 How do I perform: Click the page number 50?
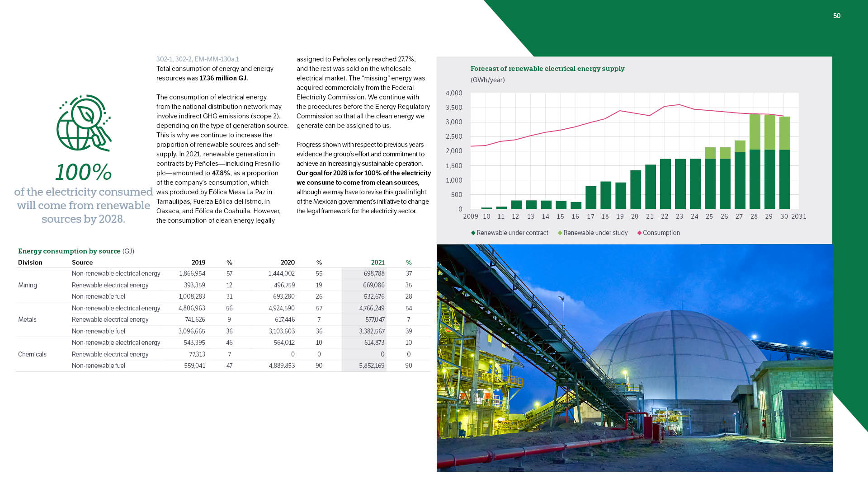pyautogui.click(x=837, y=16)
